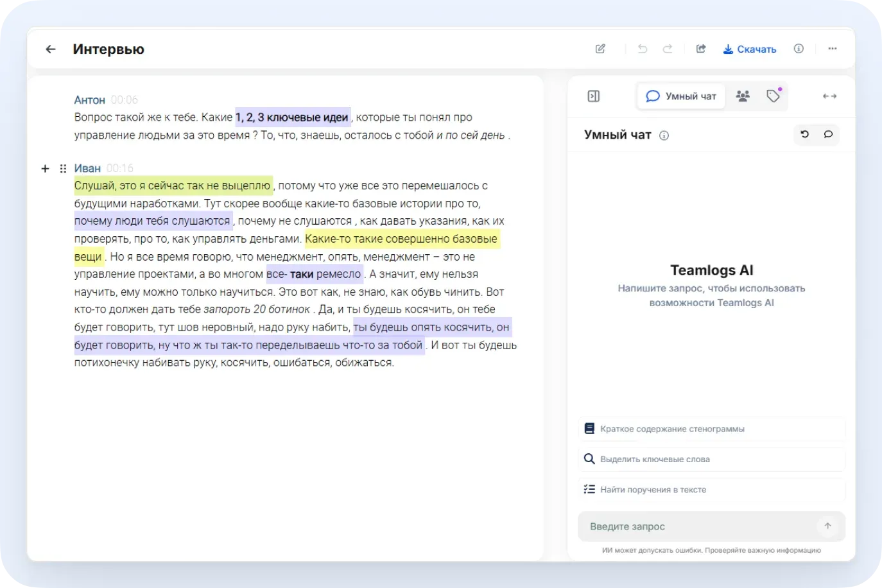Select Найти поручения в тексте suggestion
This screenshot has width=882, height=588.
click(x=712, y=489)
